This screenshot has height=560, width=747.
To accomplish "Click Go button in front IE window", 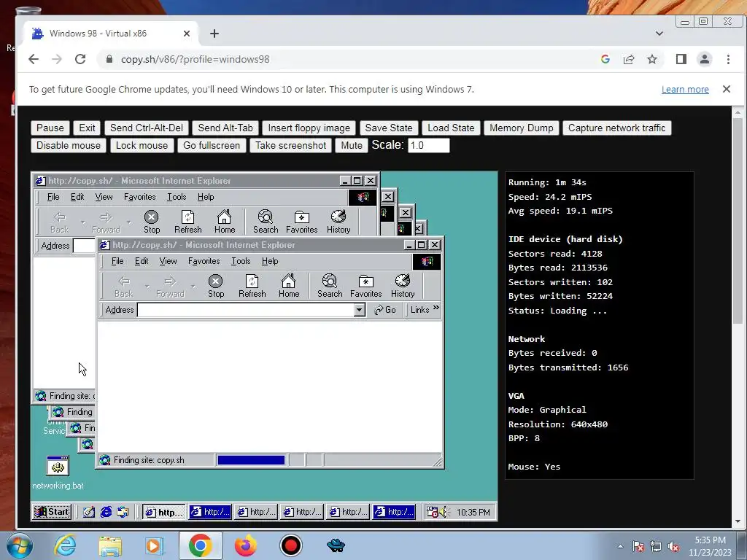I will [385, 310].
